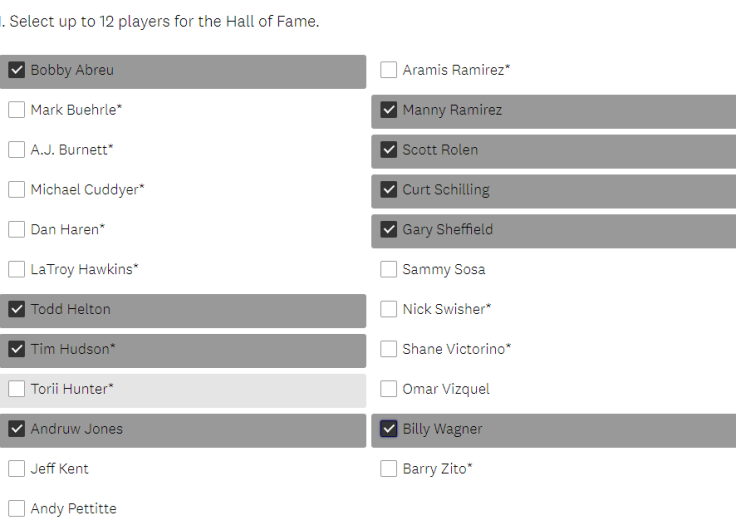Uncheck the Scott Rolen checkbox
Screen dimensions: 736x525
[x=389, y=150]
